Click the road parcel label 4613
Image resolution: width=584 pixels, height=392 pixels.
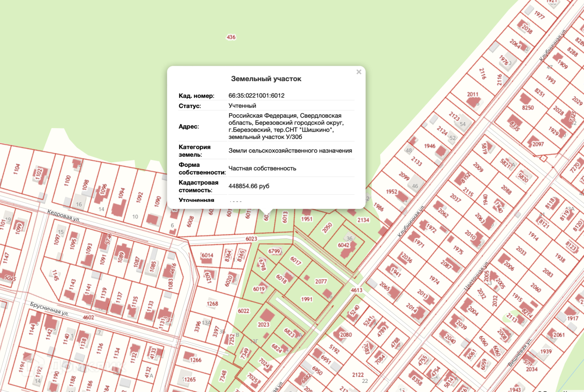click(356, 290)
